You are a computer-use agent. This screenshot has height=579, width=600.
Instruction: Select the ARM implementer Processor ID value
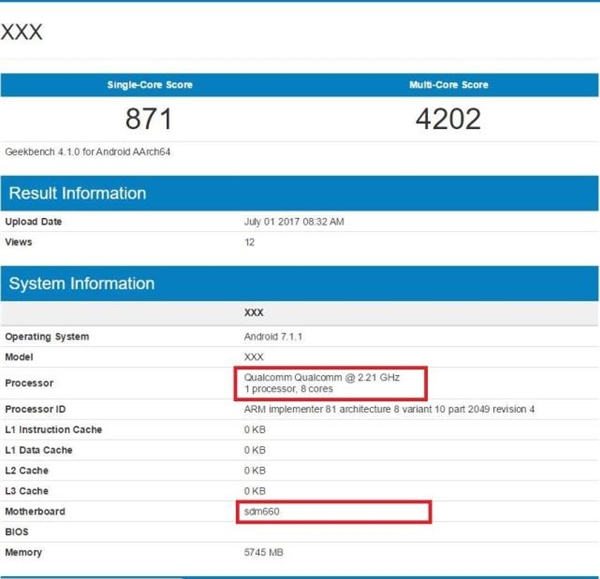click(392, 410)
